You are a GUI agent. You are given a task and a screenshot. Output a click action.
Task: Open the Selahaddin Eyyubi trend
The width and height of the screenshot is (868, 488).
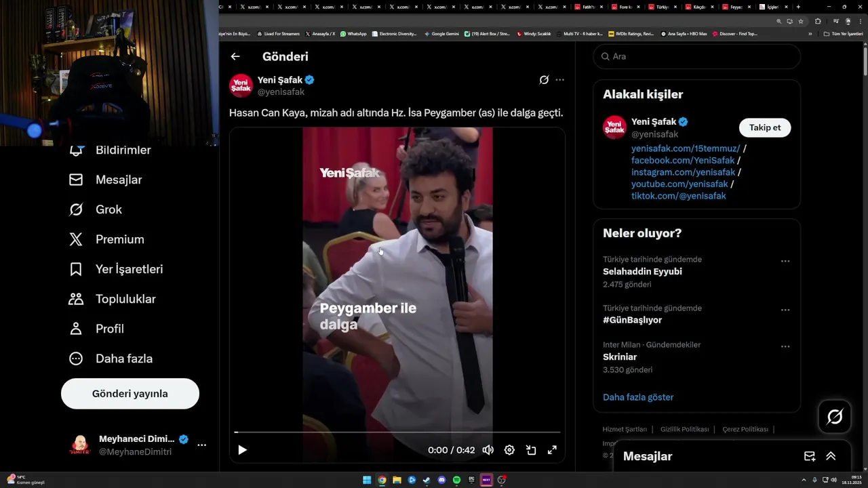point(642,272)
